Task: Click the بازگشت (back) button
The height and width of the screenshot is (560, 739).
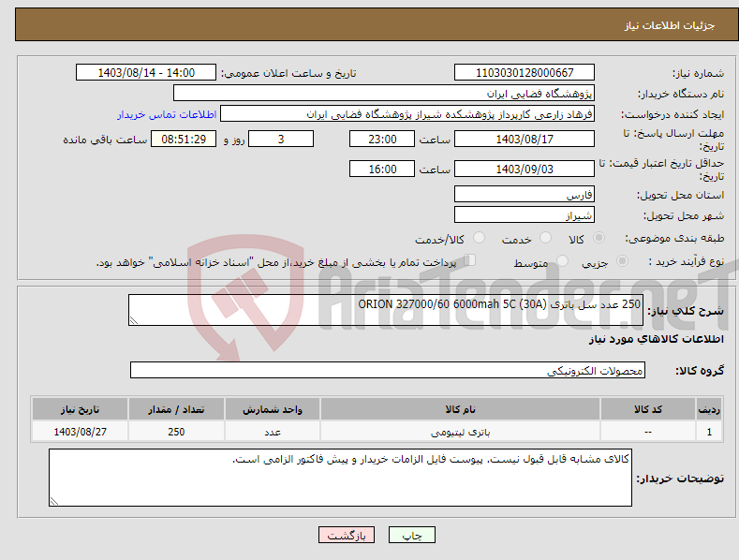Action: tap(347, 535)
